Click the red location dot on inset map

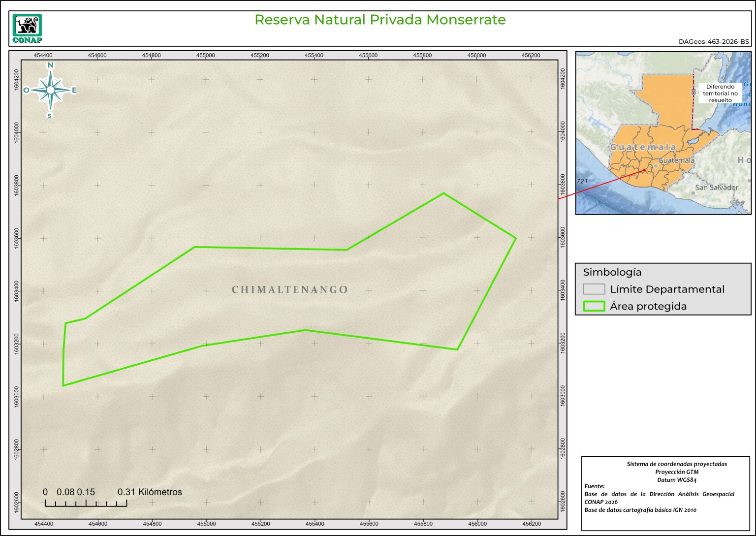tap(645, 170)
